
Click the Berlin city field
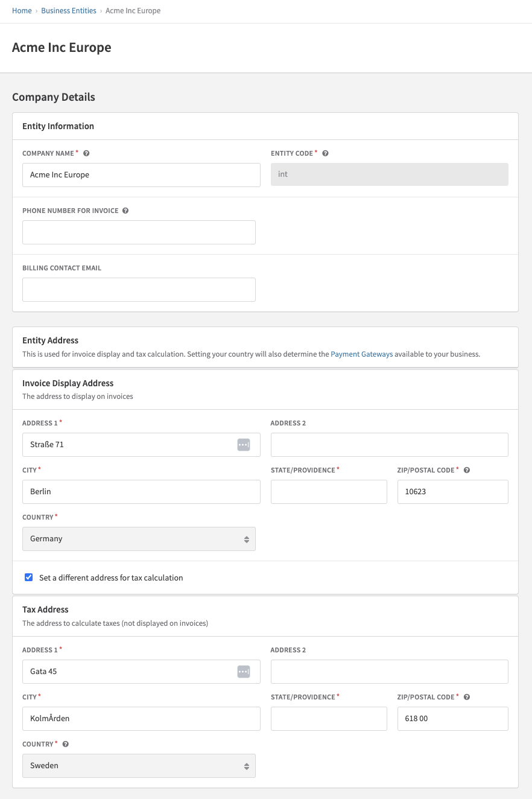click(x=141, y=492)
